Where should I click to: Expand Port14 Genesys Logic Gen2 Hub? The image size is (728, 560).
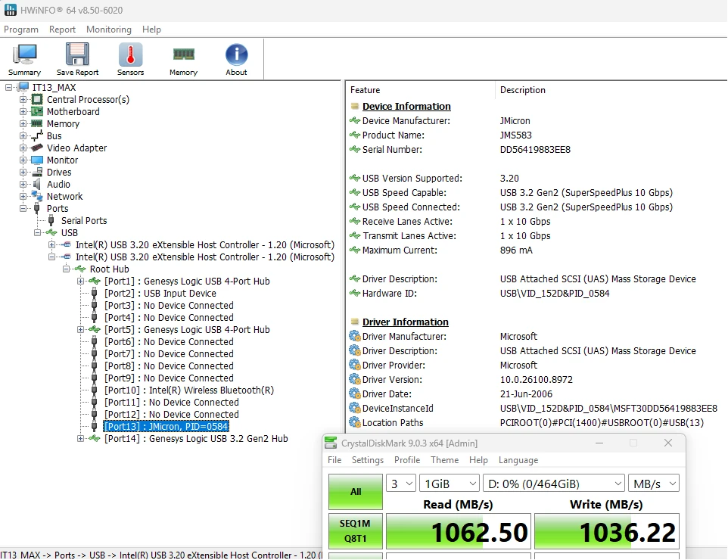(x=80, y=438)
